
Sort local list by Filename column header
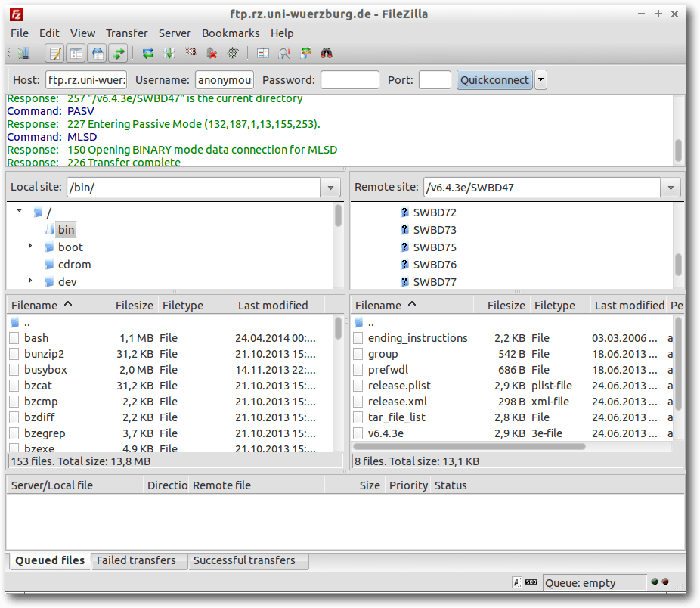point(52,306)
